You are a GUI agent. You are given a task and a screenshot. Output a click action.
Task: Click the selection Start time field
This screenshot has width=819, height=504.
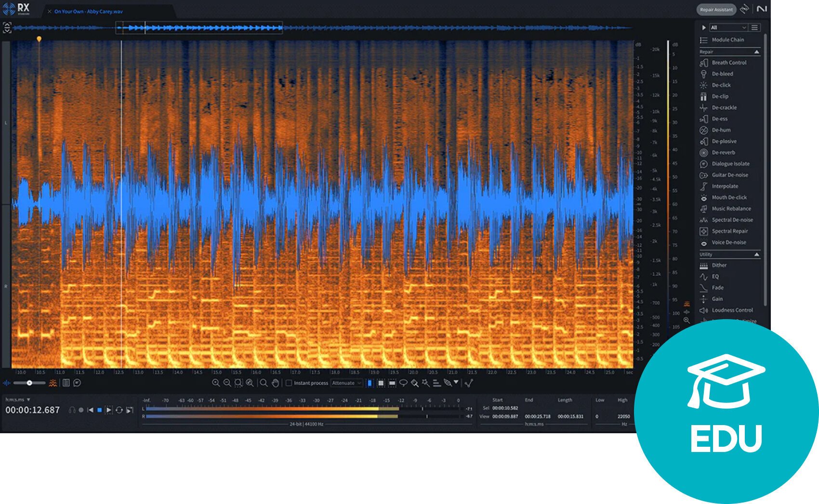(505, 408)
